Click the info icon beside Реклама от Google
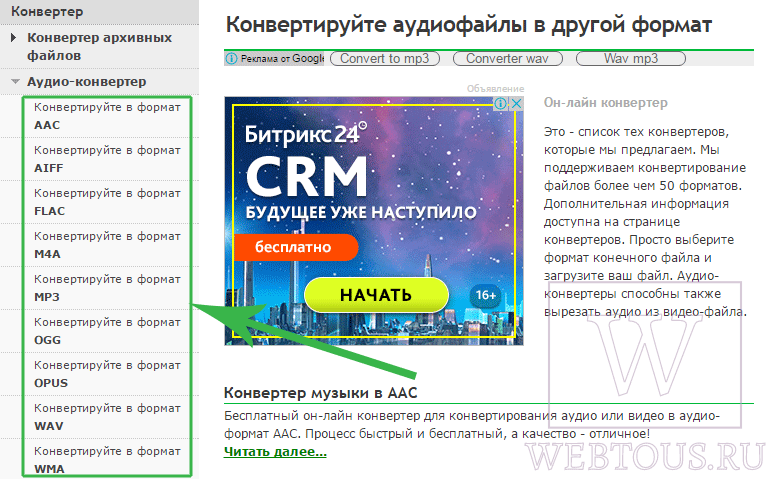770x479 pixels. point(231,59)
